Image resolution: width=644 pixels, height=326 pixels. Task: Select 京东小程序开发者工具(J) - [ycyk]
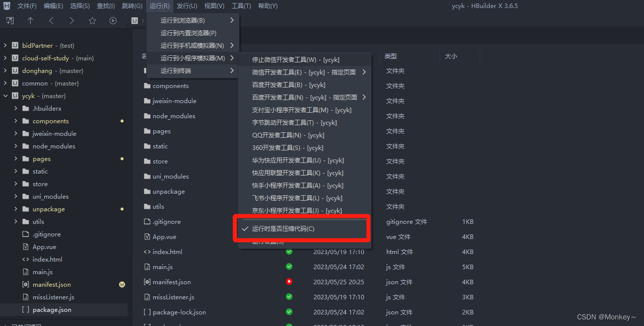304,210
